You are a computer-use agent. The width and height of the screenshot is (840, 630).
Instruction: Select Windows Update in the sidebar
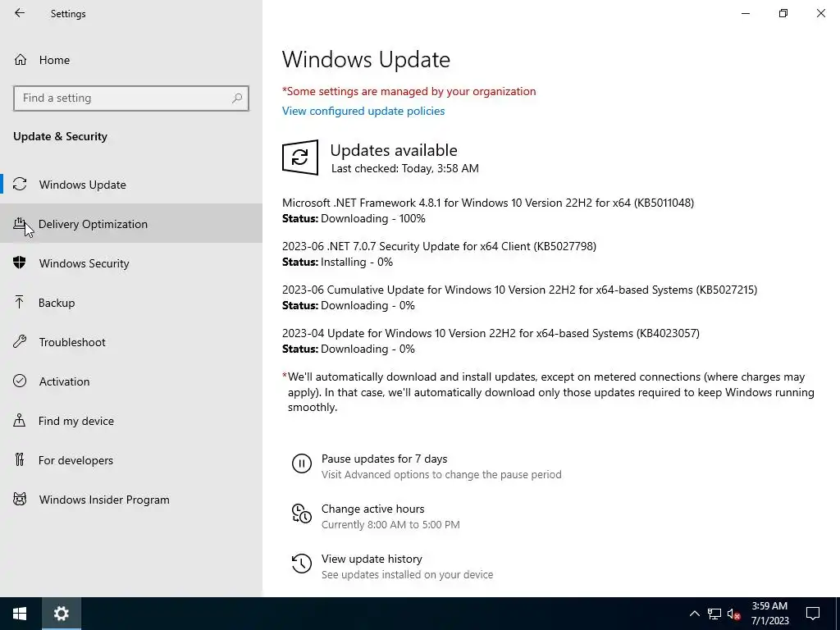131,185
